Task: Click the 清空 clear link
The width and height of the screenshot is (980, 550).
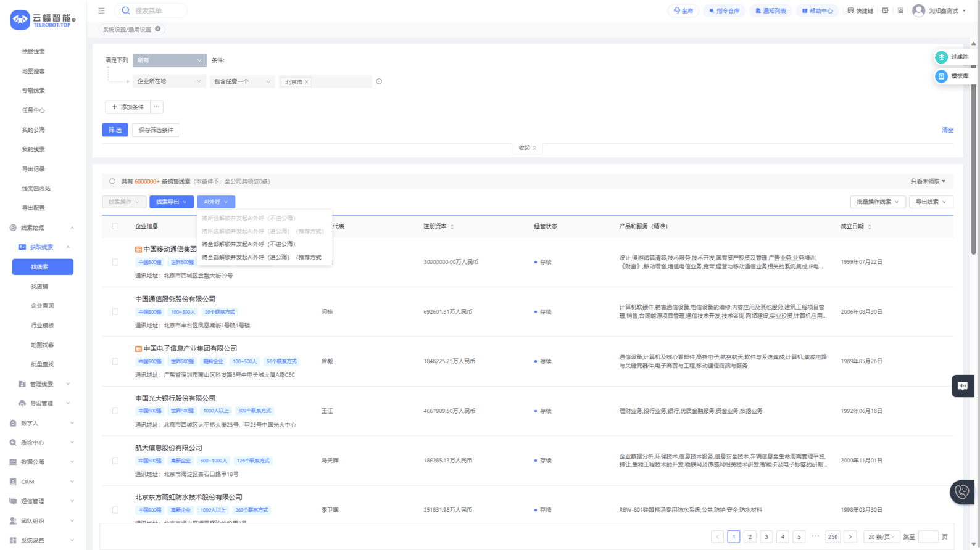Action: click(947, 130)
